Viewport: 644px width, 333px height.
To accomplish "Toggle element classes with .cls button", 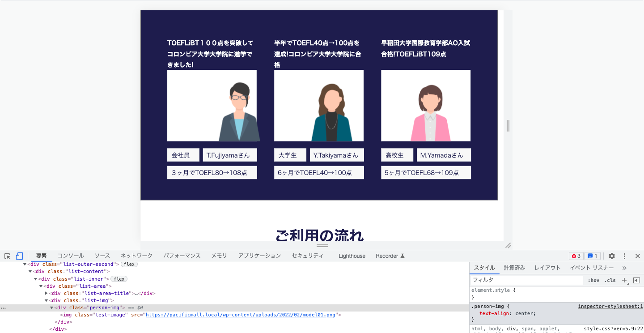I will point(610,280).
